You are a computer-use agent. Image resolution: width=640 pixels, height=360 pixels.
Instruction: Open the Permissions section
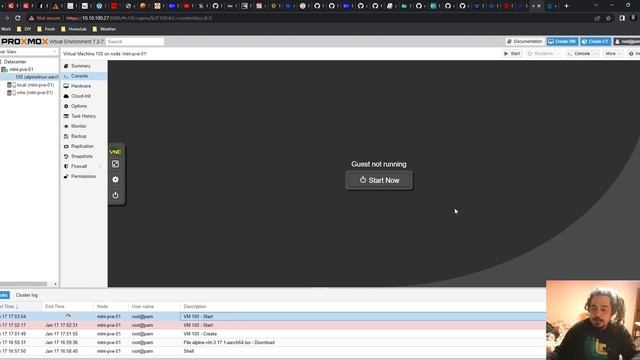tap(84, 176)
